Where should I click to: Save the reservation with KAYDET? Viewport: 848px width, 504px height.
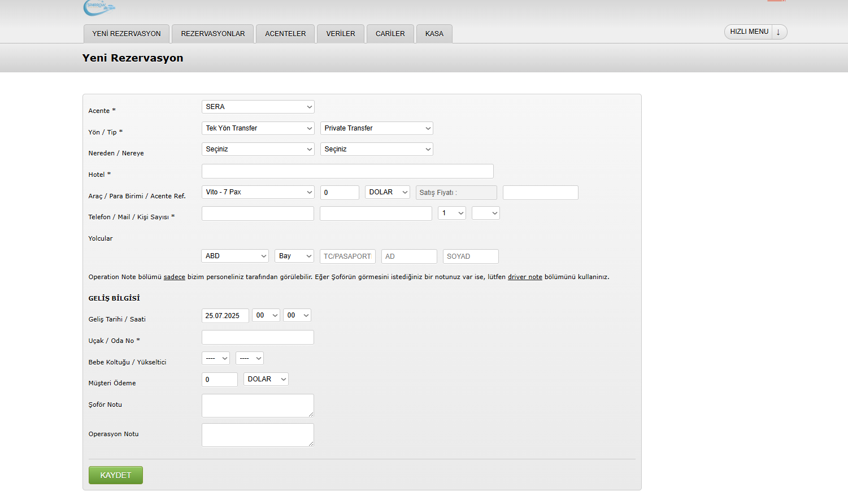coord(116,475)
